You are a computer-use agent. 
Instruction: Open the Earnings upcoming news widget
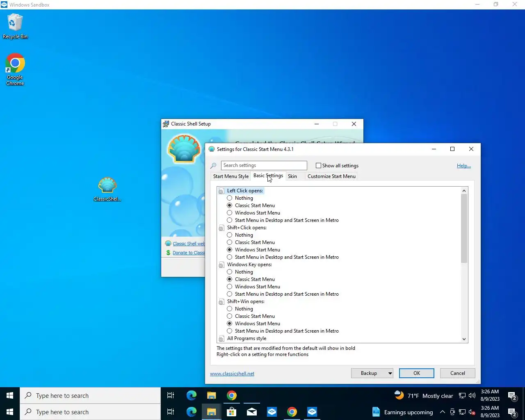tap(402, 412)
